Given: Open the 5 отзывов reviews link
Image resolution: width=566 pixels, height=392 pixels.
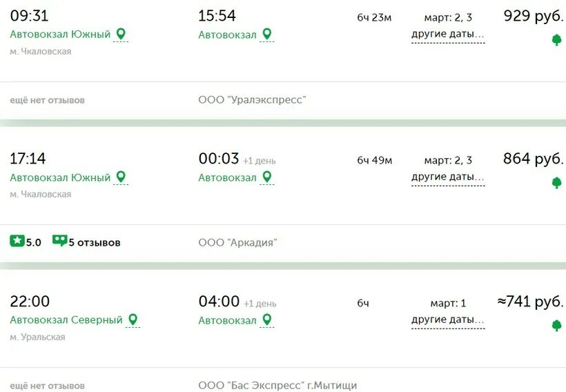Looking at the screenshot, I should (x=95, y=242).
